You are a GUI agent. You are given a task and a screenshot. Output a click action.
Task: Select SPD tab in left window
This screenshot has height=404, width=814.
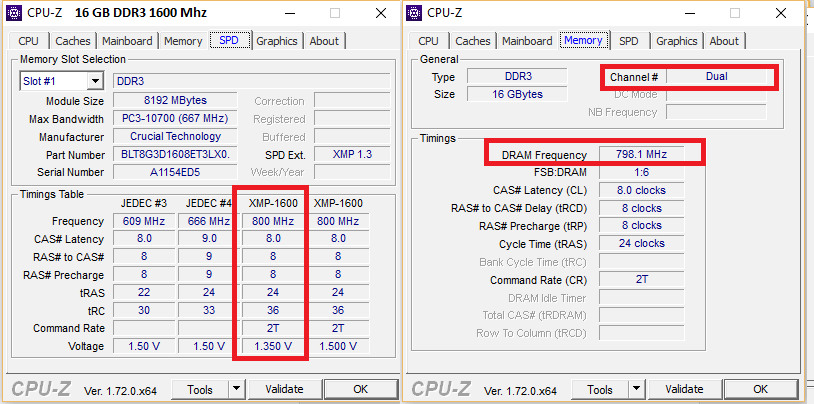click(229, 41)
